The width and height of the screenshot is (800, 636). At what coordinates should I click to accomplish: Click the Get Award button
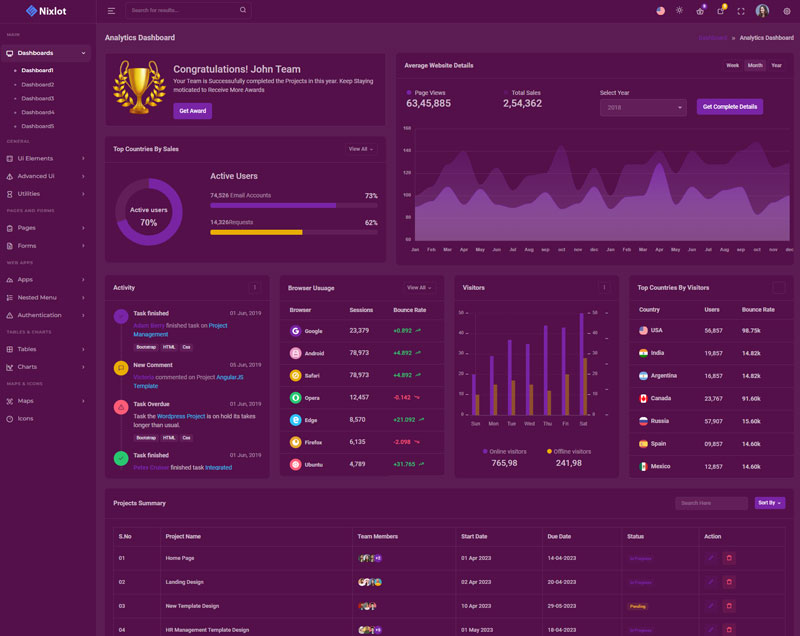pyautogui.click(x=192, y=111)
